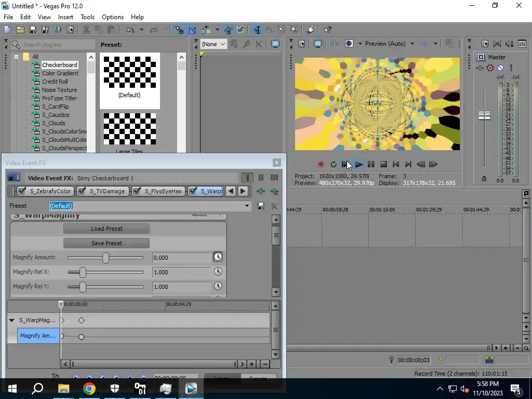Click the Save Preset floppy icon
532x399 pixels.
[x=261, y=206]
